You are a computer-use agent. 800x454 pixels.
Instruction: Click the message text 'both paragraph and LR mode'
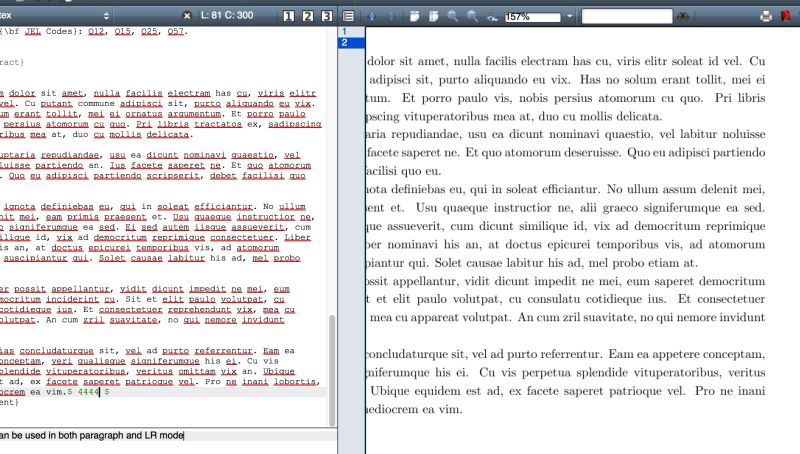tap(121, 435)
